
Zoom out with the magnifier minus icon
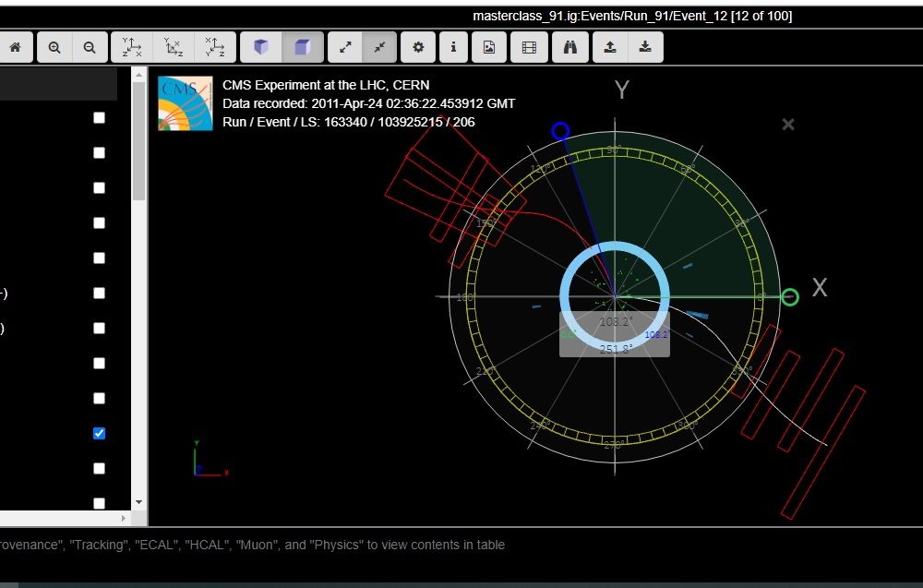90,47
